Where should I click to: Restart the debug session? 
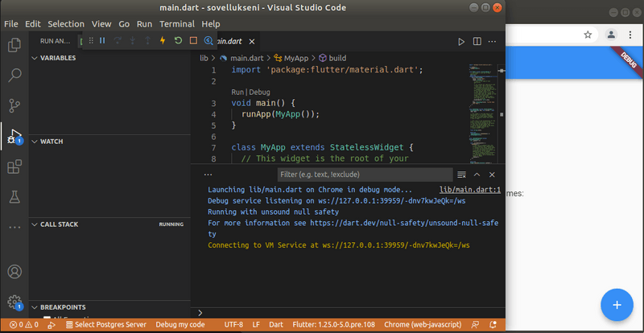pos(178,40)
